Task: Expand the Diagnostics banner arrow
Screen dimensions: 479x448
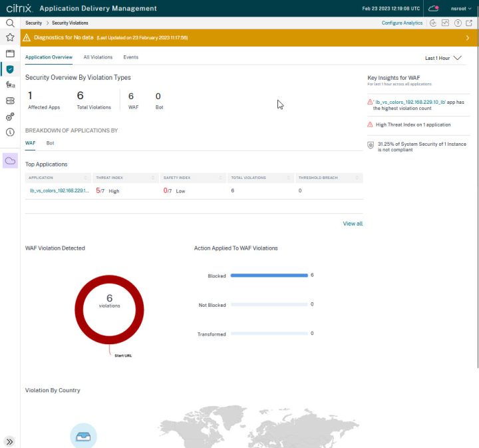Action: click(x=468, y=38)
